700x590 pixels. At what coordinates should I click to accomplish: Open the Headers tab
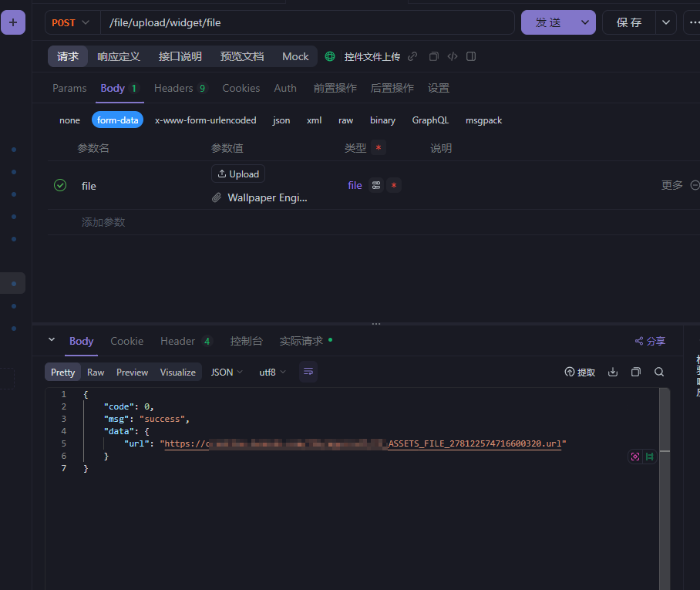(x=181, y=88)
